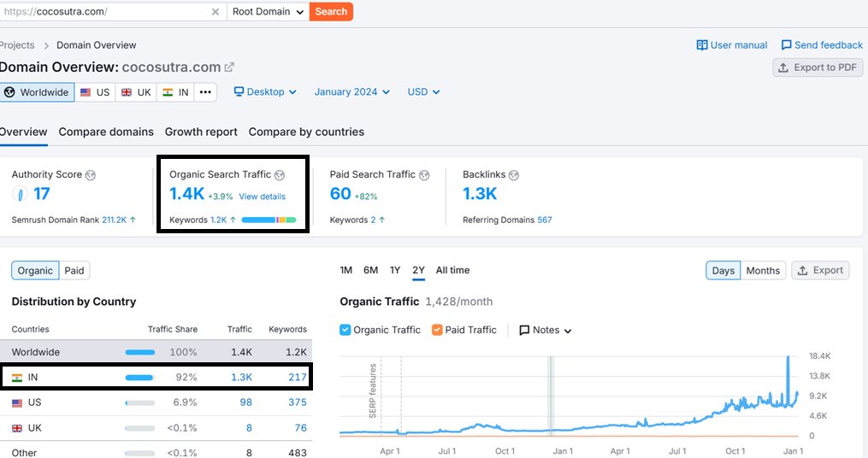Click the View details link
Screen dimensions: 868x458
coord(263,197)
